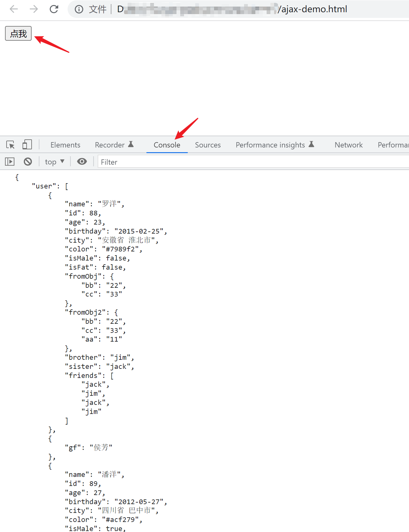409x532 pixels.
Task: Click the "isFat": false line
Action: pos(95,267)
